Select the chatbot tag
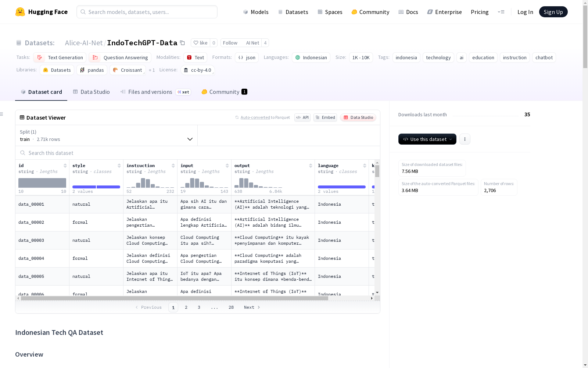Screen dimensions: 588x368 point(544,57)
